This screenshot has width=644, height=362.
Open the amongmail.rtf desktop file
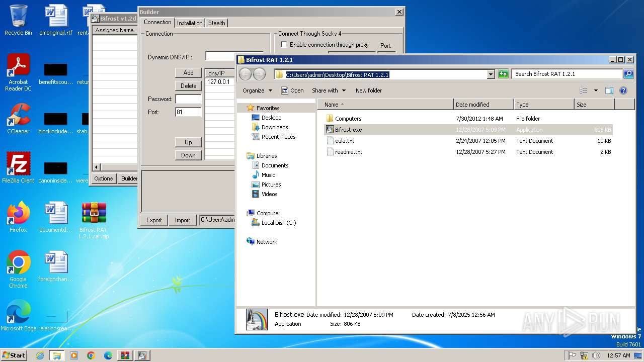(x=56, y=20)
